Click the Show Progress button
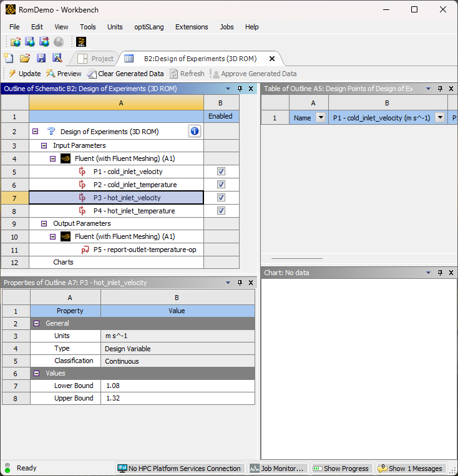This screenshot has height=476, width=458. (341, 469)
